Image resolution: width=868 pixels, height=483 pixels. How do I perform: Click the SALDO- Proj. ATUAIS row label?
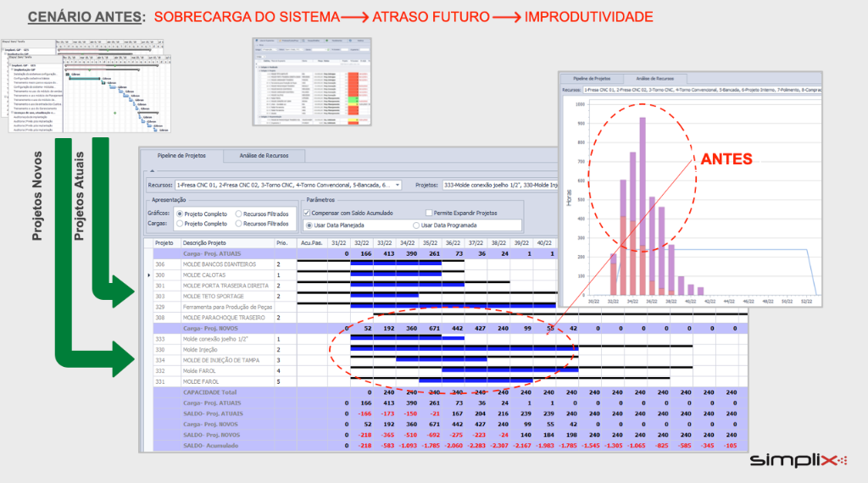click(x=213, y=414)
